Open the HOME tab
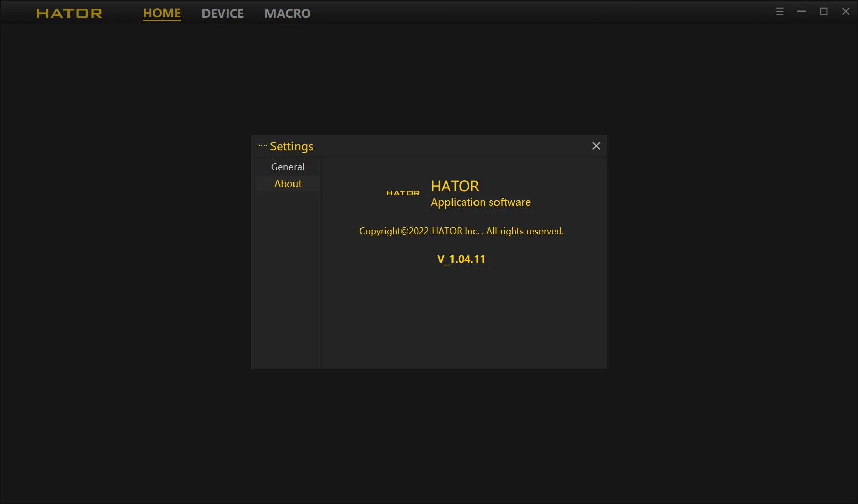This screenshot has height=504, width=858. coord(162,13)
